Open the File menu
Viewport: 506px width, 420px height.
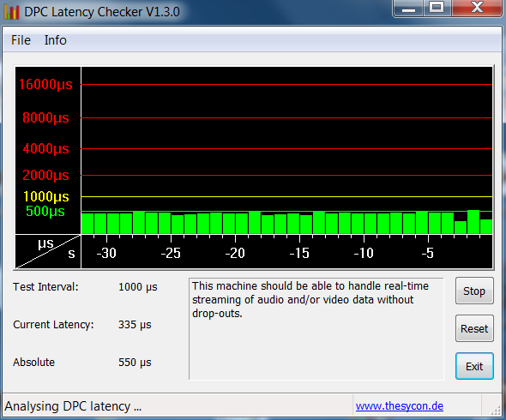[21, 40]
